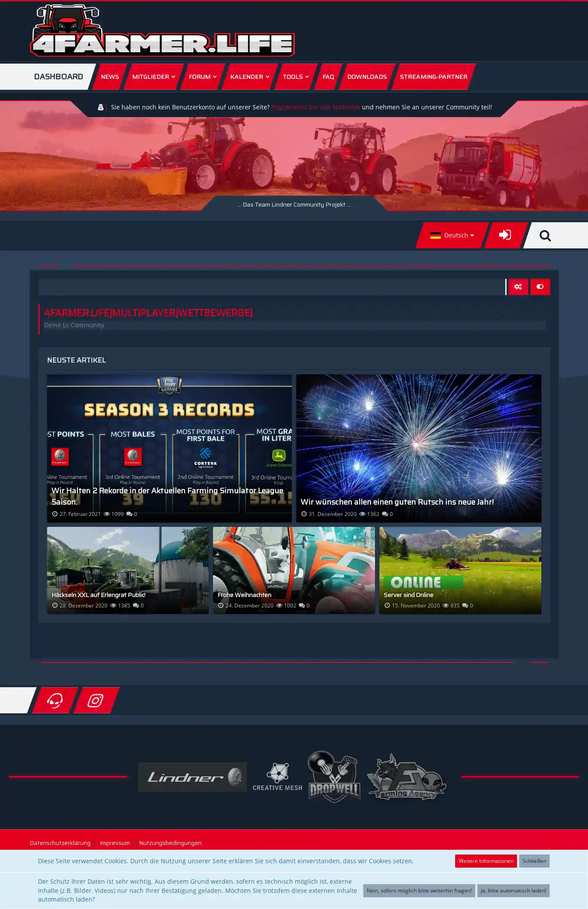The height and width of the screenshot is (909, 588).
Task: Click the Creative Mesh logo
Action: pos(277,777)
